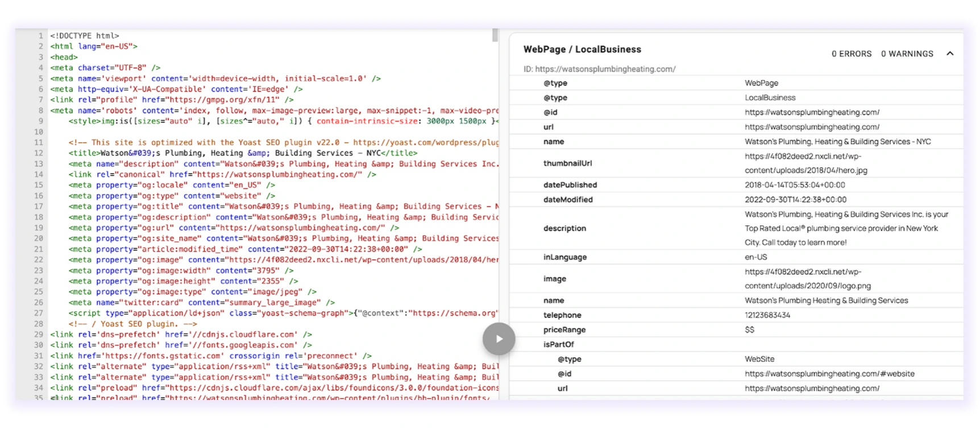The image size is (980, 429).
Task: Click the LocalBusiness @type value
Action: coord(770,98)
